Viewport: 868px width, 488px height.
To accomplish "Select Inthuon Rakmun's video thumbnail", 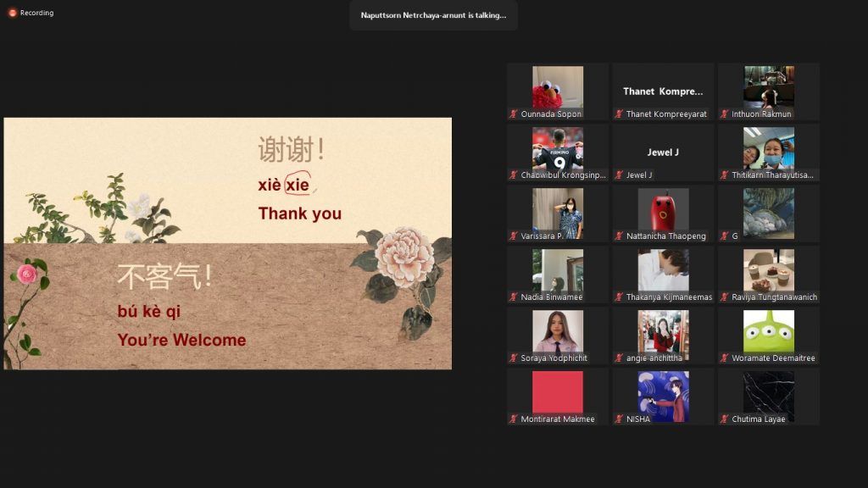I will click(768, 87).
